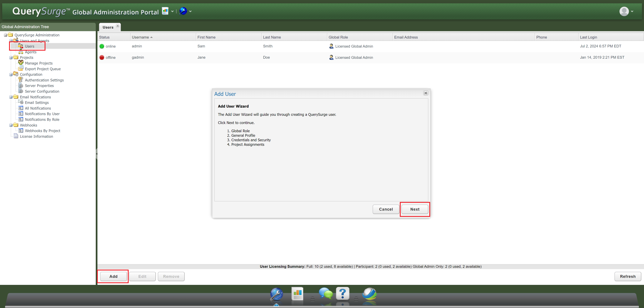644x308 pixels.
Task: Click the colored grid icon in the header
Action: (165, 11)
